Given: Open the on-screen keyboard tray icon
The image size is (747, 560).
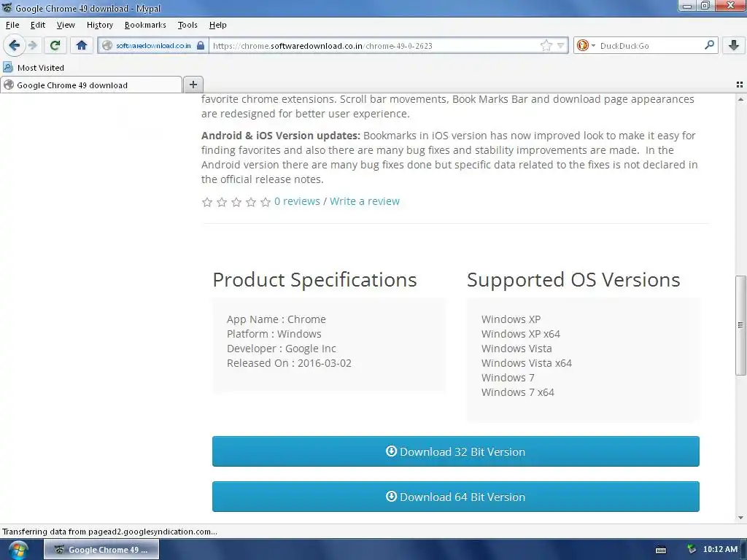Looking at the screenshot, I should click(661, 550).
